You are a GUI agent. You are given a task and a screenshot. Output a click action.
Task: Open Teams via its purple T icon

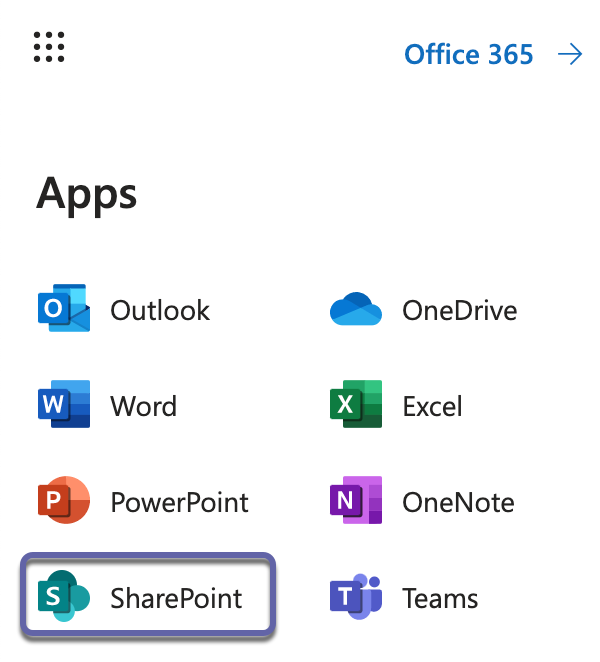(x=356, y=597)
